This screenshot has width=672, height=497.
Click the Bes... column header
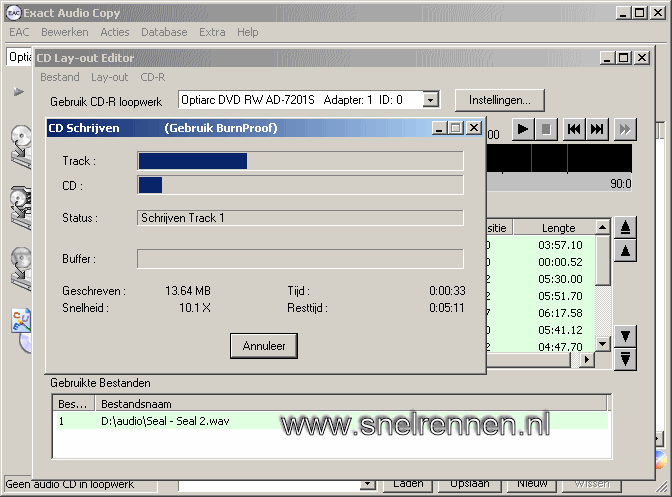73,404
